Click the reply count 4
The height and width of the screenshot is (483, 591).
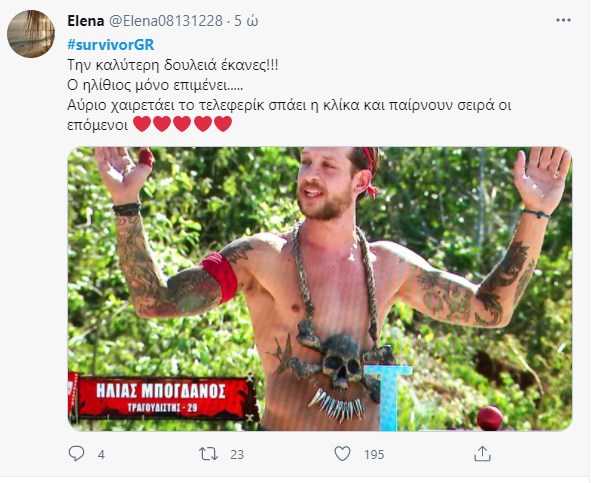click(101, 455)
